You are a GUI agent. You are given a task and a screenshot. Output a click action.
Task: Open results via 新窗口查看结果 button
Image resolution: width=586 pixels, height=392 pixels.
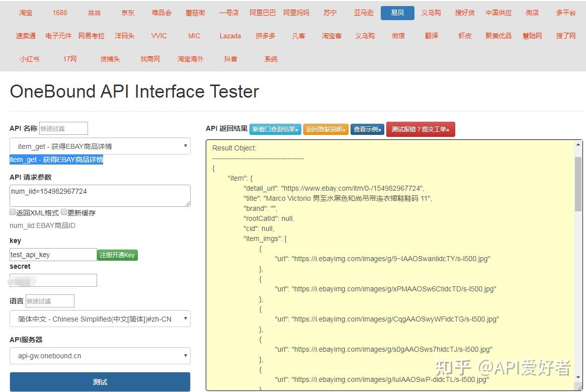(275, 129)
